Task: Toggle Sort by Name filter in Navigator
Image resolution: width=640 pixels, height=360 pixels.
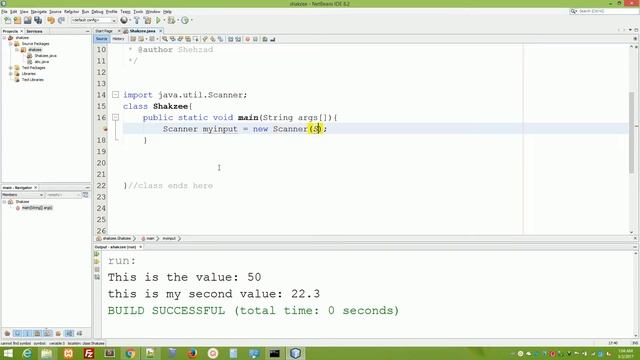Action: 69,333
